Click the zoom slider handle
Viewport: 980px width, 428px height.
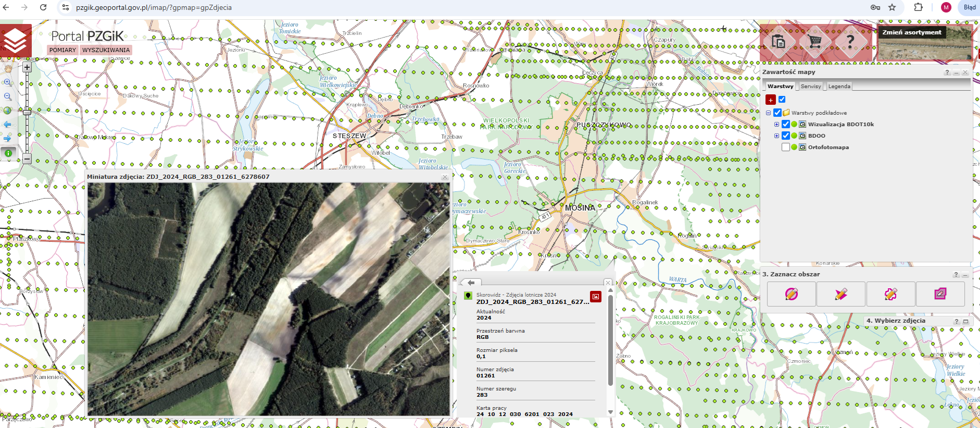[27, 112]
